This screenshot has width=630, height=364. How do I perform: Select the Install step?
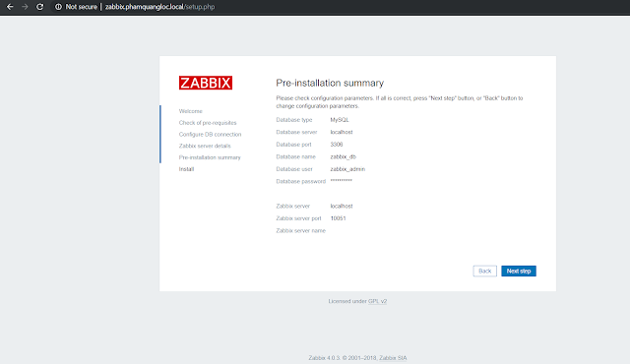coord(186,169)
